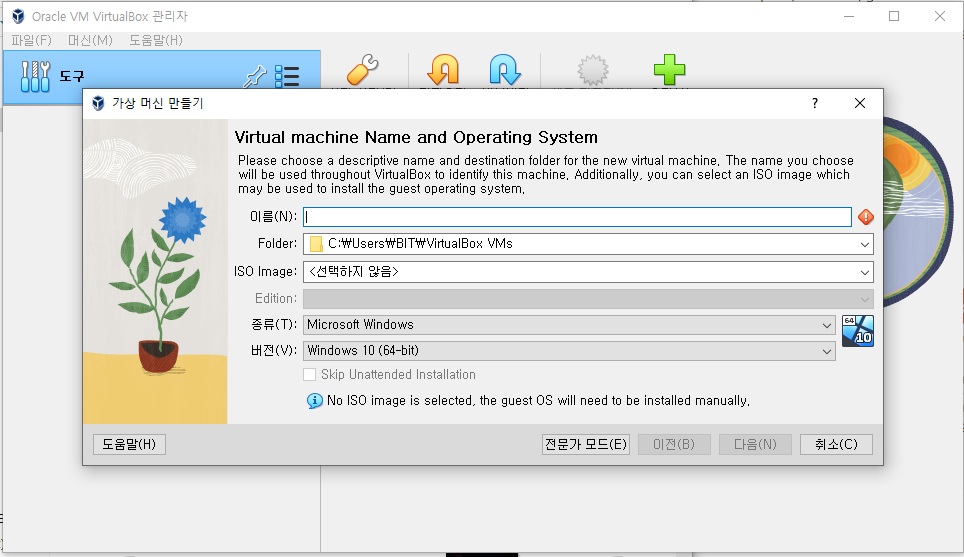
Task: Open the 머신(M) menu
Action: pos(90,41)
